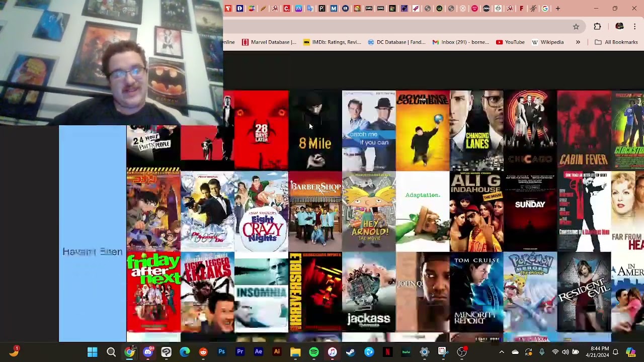This screenshot has width=644, height=362.
Task: Open IMDb Ratings bookmark
Action: pyautogui.click(x=332, y=42)
